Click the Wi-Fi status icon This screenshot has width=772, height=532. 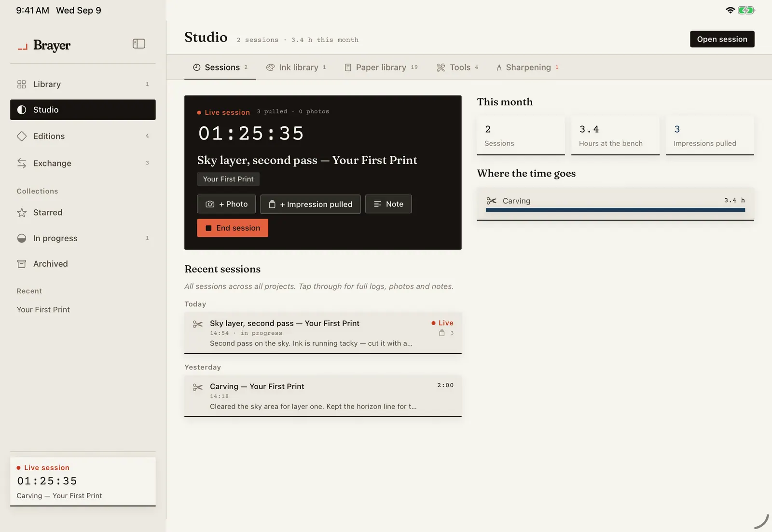730,10
